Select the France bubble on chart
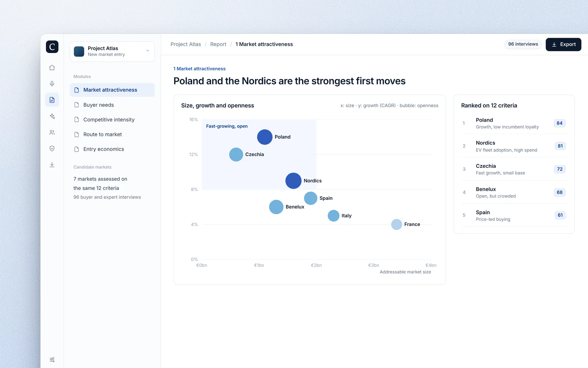 pyautogui.click(x=397, y=224)
